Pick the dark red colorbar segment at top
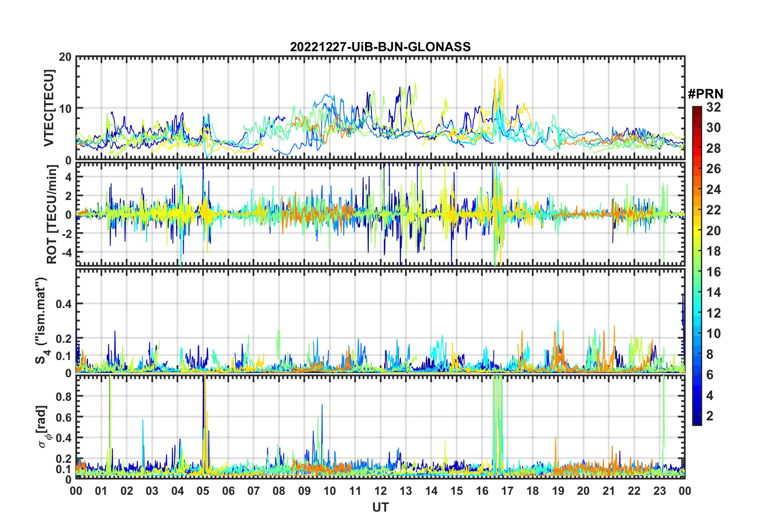This screenshot has width=761, height=532. point(697,110)
